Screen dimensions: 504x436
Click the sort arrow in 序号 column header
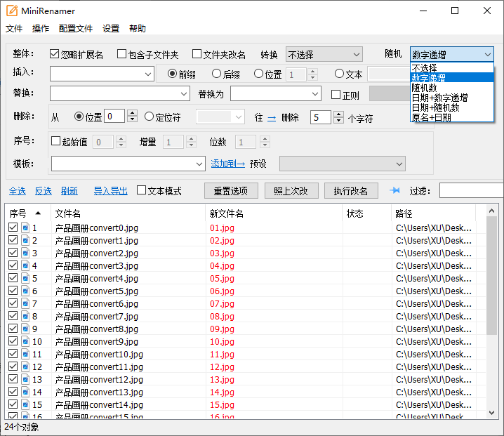pyautogui.click(x=38, y=213)
